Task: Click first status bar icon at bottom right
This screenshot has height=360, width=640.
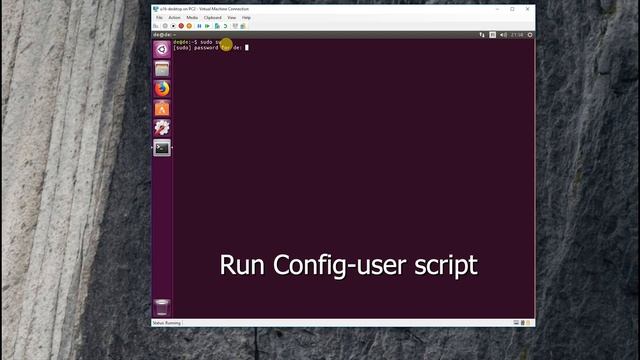Action: coord(516,323)
